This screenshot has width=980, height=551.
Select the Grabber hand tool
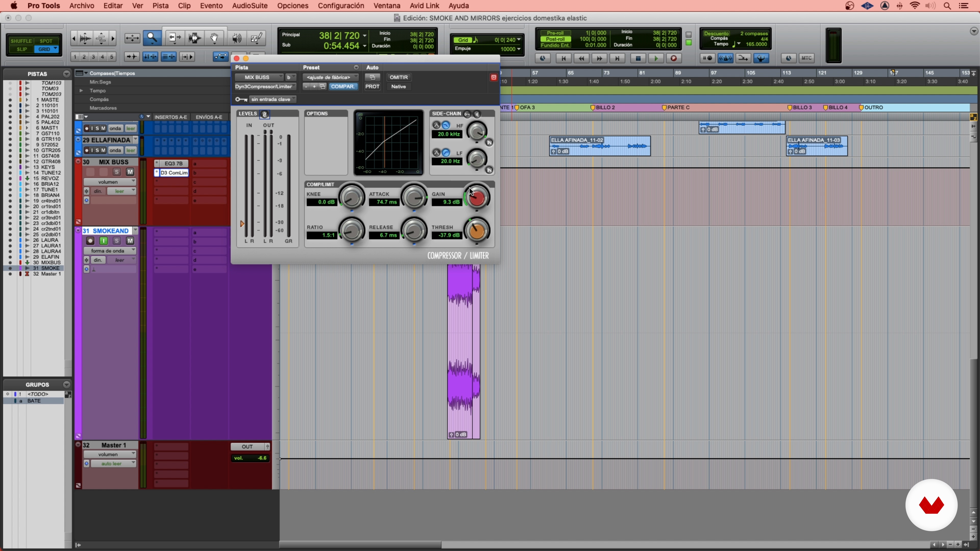pyautogui.click(x=215, y=38)
